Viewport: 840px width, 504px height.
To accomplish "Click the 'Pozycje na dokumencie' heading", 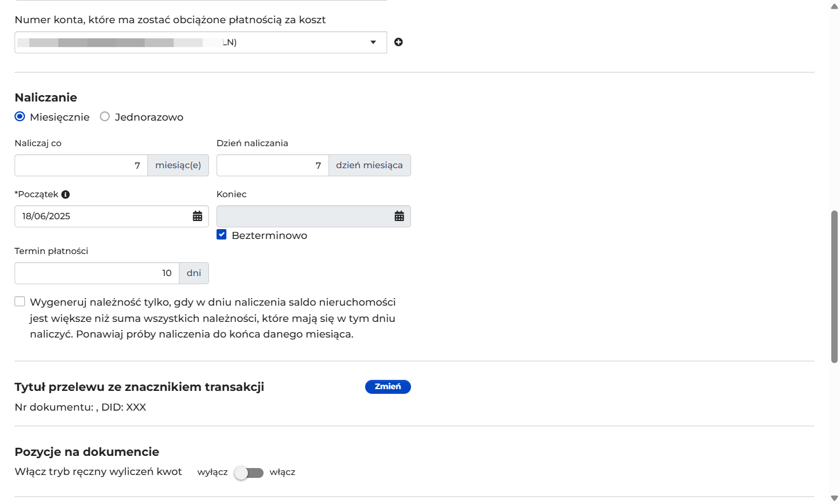I will tap(87, 452).
